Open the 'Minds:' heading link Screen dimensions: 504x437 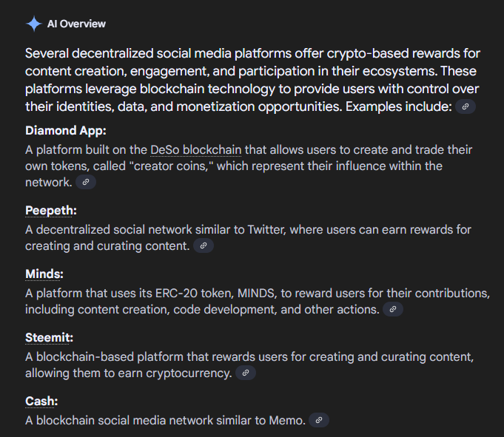(44, 274)
